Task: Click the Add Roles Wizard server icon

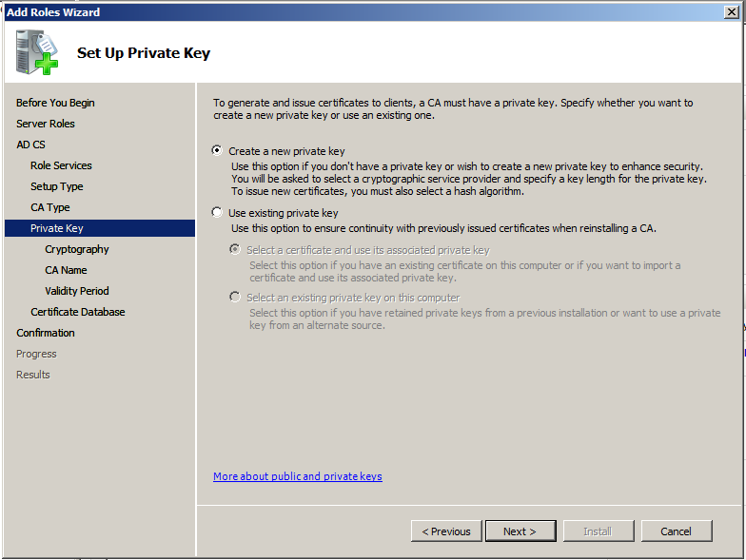Action: pyautogui.click(x=36, y=51)
